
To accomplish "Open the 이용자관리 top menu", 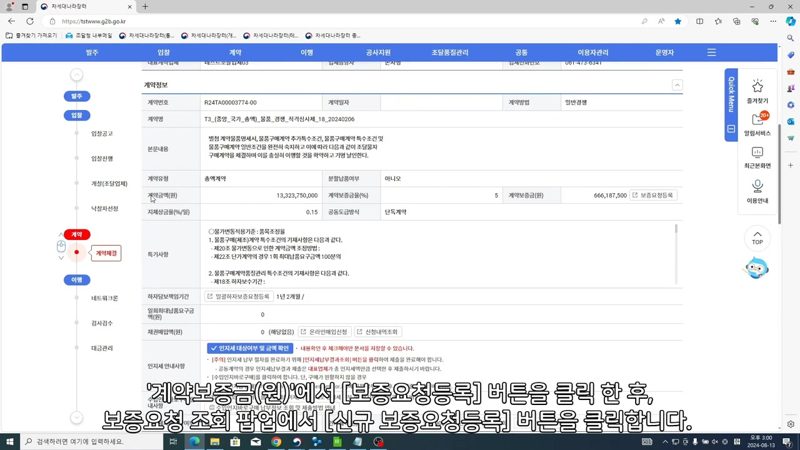I will coord(593,53).
